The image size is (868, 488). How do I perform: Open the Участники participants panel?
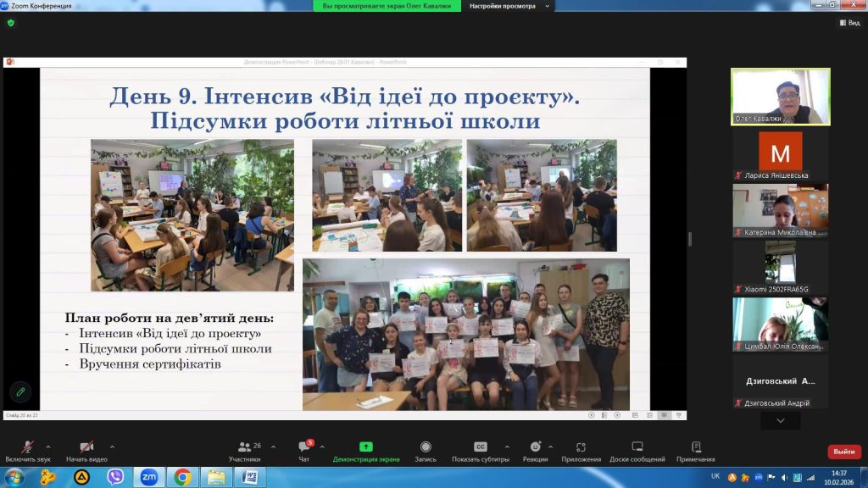coord(244,447)
